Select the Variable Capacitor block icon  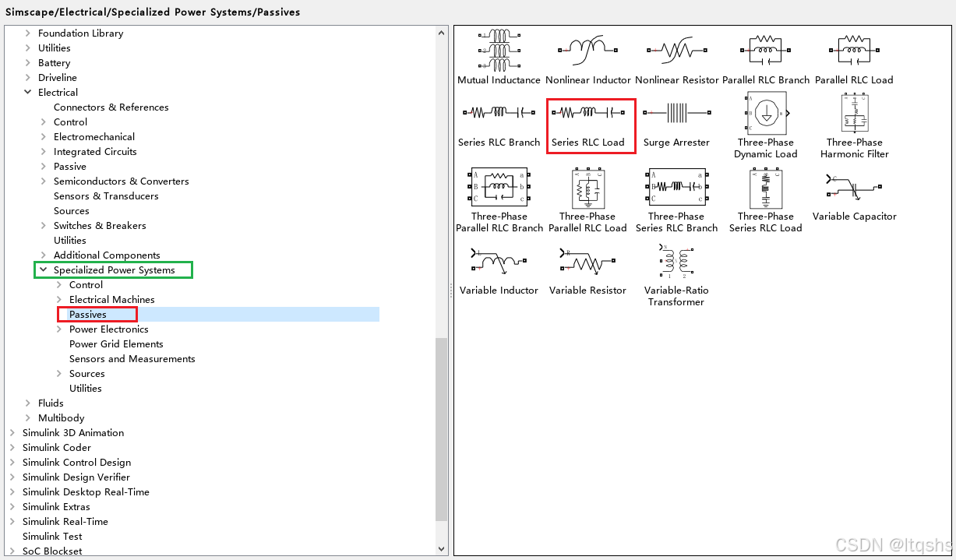(x=855, y=188)
